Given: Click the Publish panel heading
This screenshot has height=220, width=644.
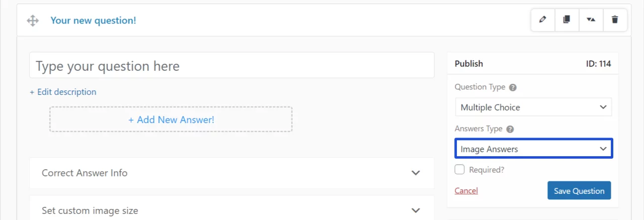Looking at the screenshot, I should (x=468, y=64).
